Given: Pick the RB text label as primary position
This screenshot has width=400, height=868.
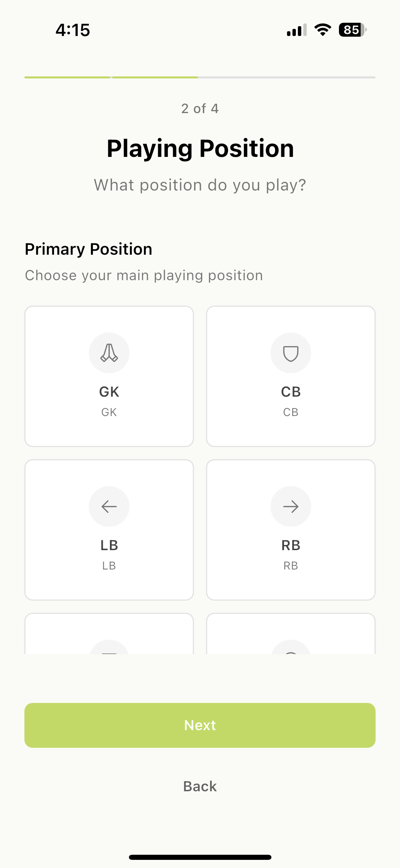Looking at the screenshot, I should 291,545.
